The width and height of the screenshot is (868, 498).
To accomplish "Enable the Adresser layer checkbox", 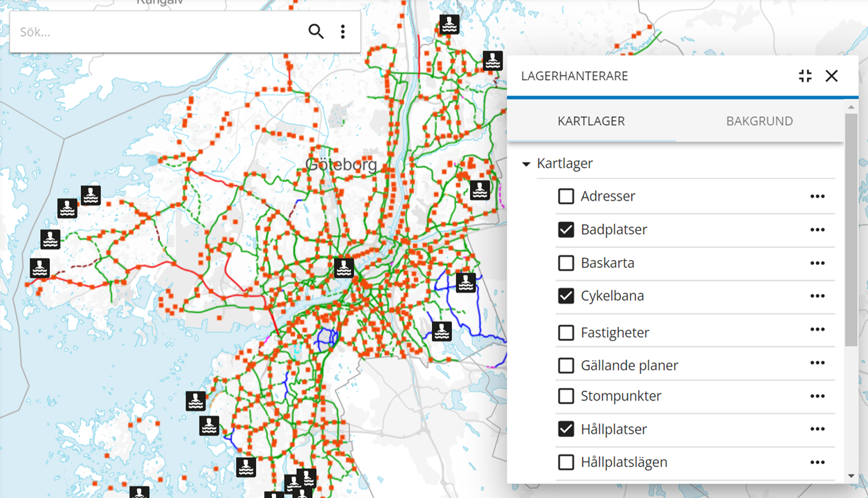I will (x=566, y=196).
